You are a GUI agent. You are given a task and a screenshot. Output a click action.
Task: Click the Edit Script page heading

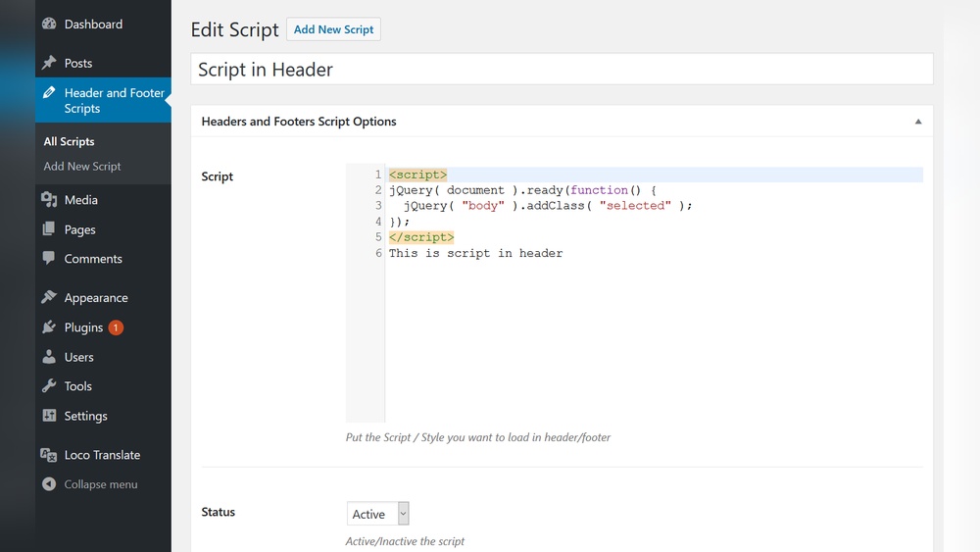234,29
